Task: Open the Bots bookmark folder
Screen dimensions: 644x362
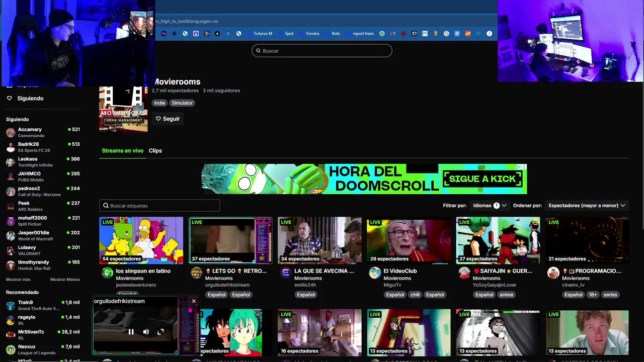Action: pyautogui.click(x=334, y=34)
